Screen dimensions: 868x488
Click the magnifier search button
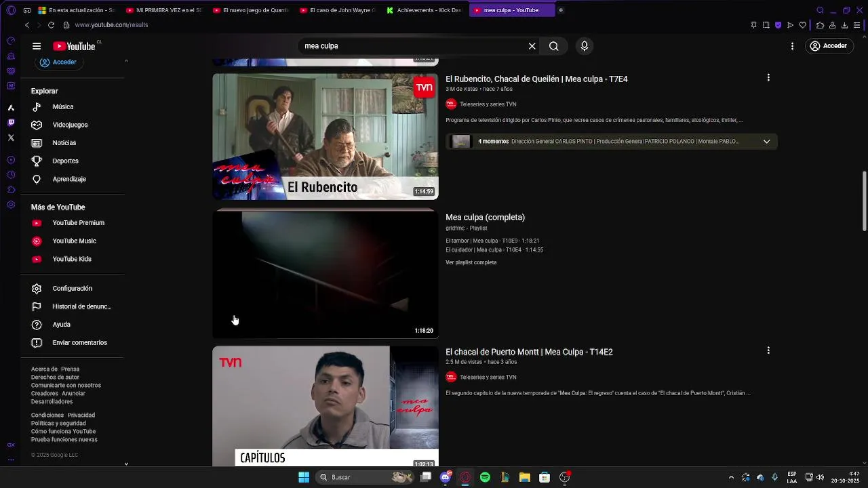(x=554, y=46)
